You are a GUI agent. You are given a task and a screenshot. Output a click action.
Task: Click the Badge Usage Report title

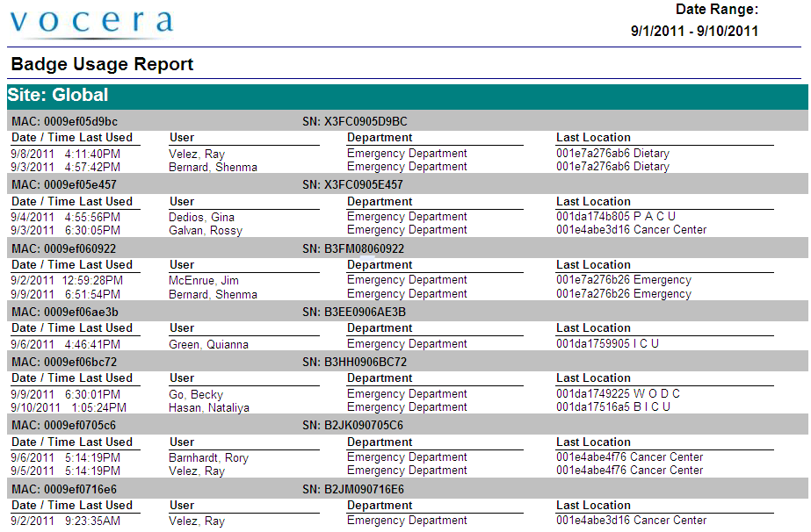[x=102, y=65]
